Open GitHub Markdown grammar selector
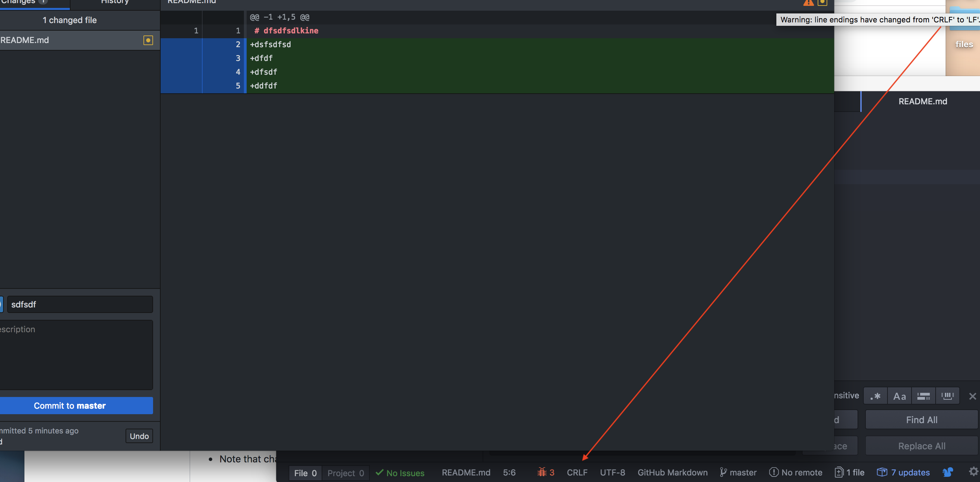This screenshot has width=980, height=482. point(672,472)
